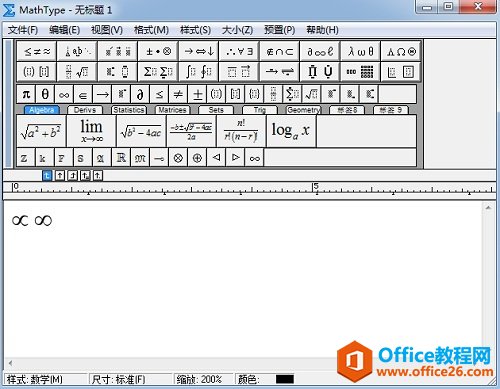Open the uppercase Greek palette (ΛΩ)
This screenshot has width=500, height=389.
[401, 51]
